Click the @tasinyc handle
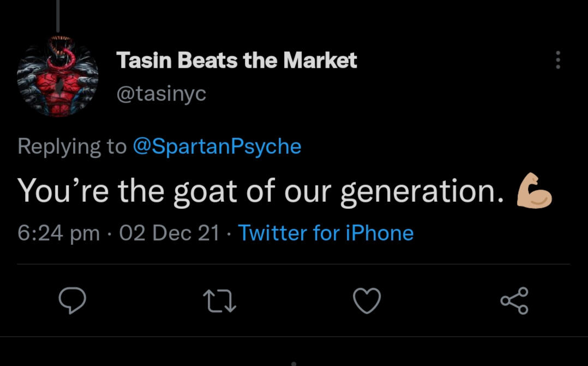The image size is (588, 366). pyautogui.click(x=161, y=94)
